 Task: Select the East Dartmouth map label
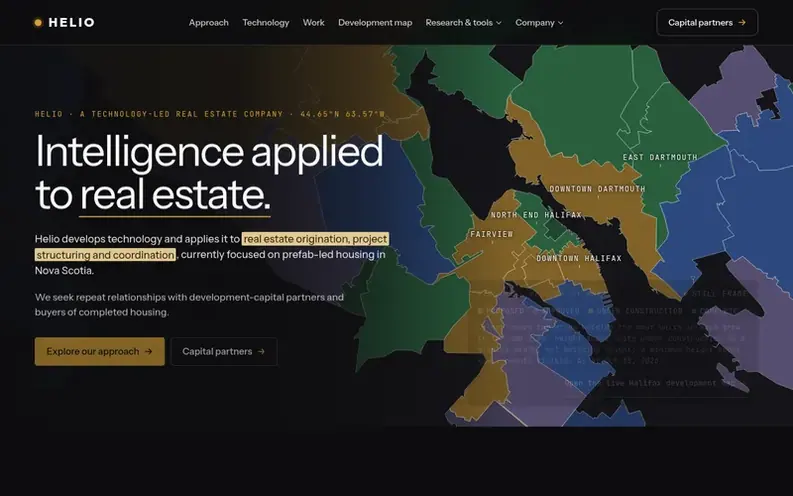660,157
